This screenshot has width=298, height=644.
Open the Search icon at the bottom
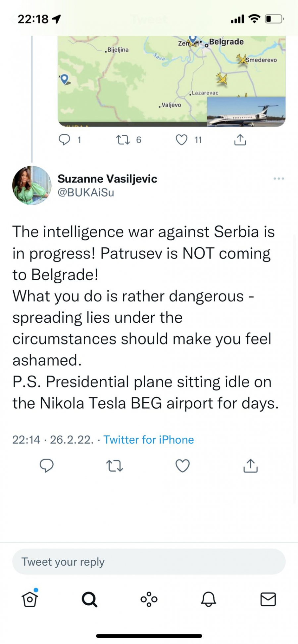coord(89,599)
